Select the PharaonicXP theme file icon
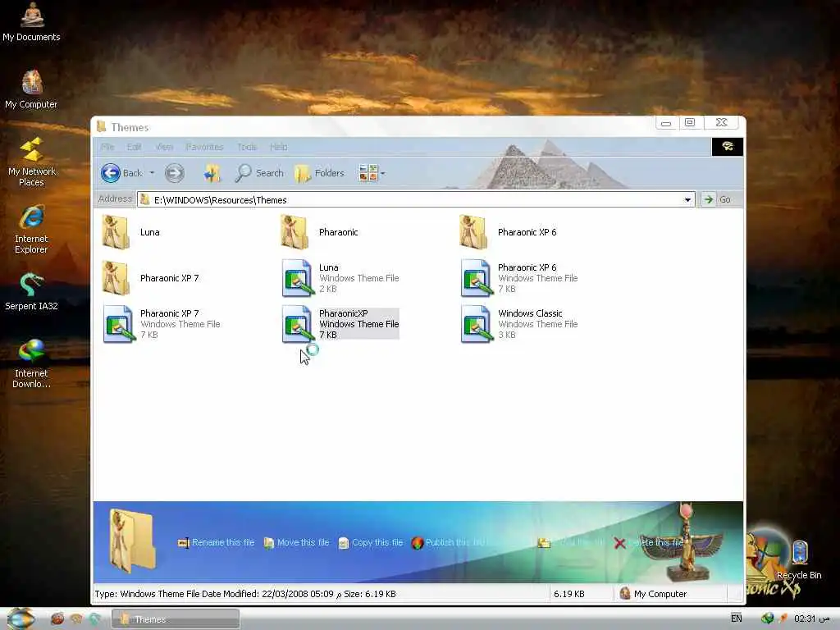This screenshot has width=840, height=630. pos(297,324)
